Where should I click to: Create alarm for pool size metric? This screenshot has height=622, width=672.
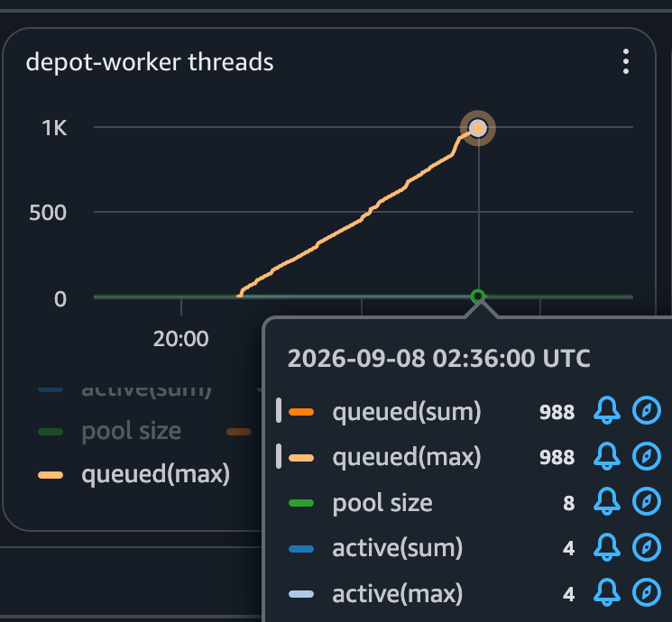pyautogui.click(x=606, y=501)
